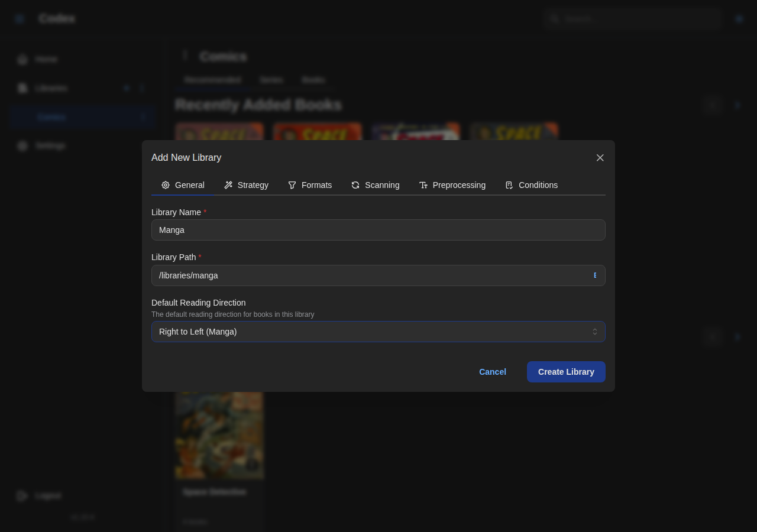
Task: Collapse the Libraries section chevron
Action: (142, 87)
